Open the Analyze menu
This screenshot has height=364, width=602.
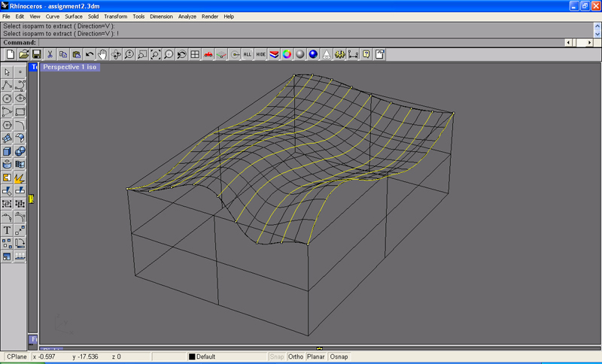[x=187, y=17]
